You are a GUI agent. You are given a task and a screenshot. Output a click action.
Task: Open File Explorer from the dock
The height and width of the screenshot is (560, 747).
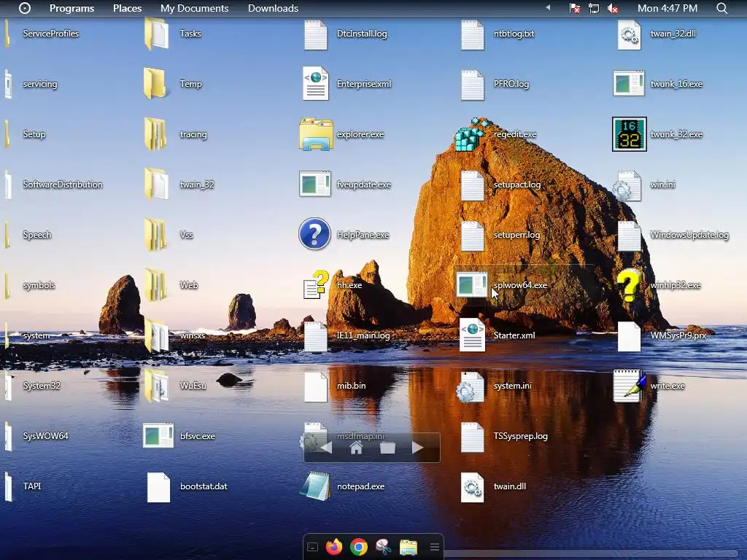point(409,547)
